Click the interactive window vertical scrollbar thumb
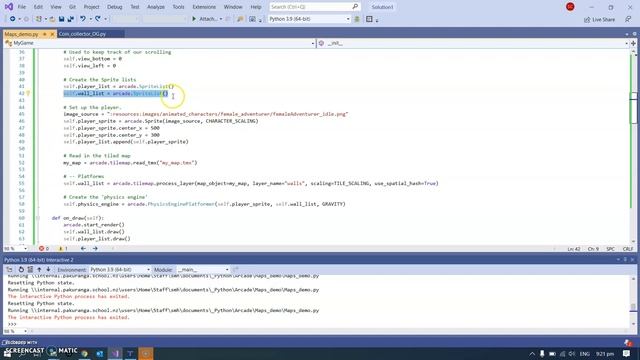The height and width of the screenshot is (360, 640). click(633, 307)
